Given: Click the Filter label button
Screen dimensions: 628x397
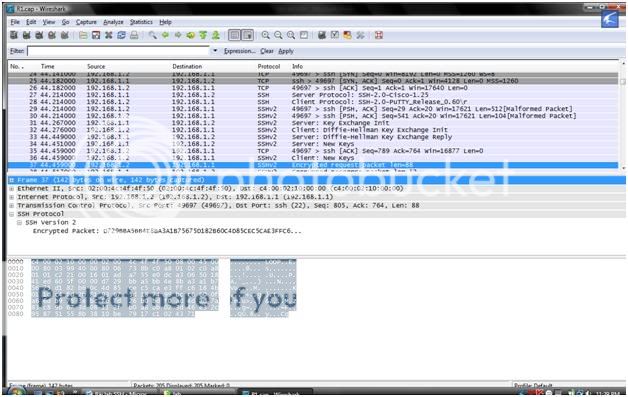Looking at the screenshot, I should pyautogui.click(x=17, y=51).
